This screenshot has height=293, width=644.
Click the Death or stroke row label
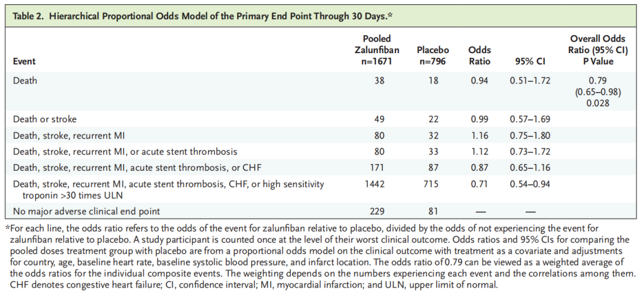(x=45, y=119)
